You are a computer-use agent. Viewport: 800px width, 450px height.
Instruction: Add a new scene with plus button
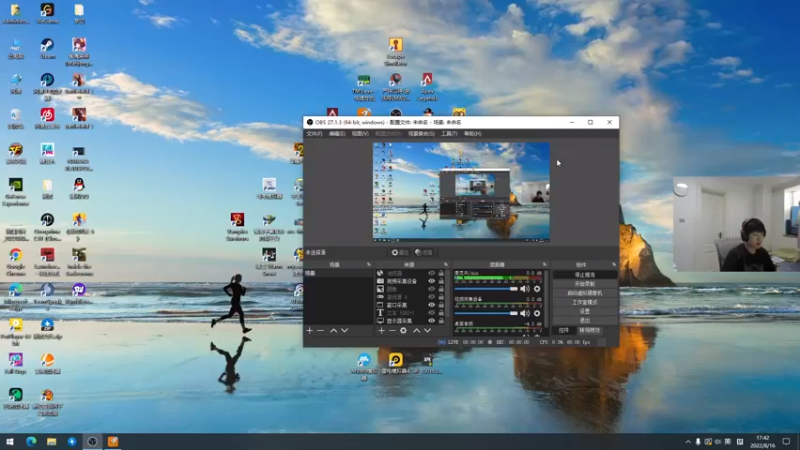click(x=309, y=331)
